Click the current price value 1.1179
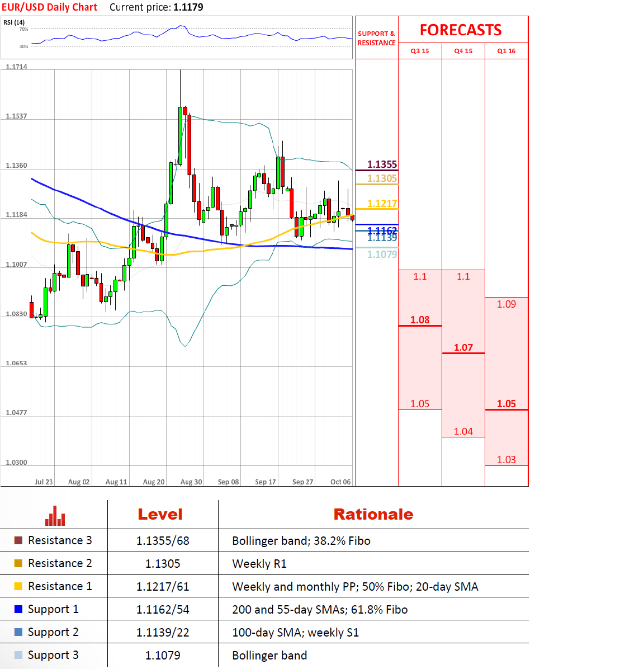Screen dimensions: 644x669 click(x=188, y=7)
